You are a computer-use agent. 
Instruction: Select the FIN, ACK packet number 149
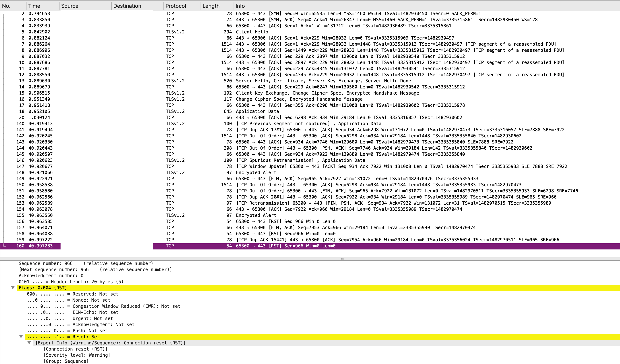295,179
